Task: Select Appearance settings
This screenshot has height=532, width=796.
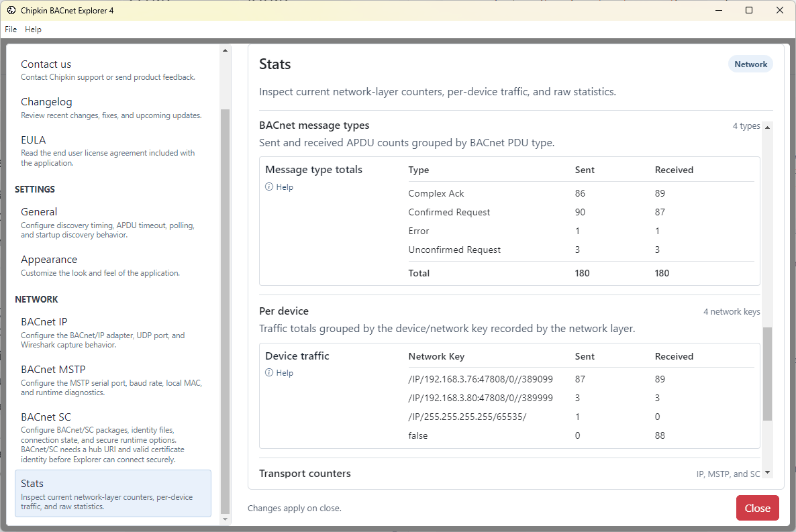Action: click(113, 266)
